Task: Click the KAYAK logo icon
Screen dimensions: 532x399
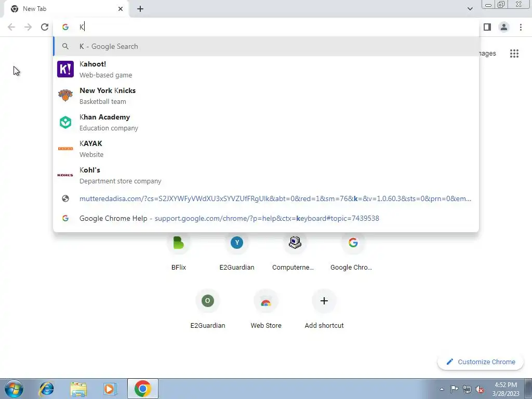Action: tap(65, 149)
